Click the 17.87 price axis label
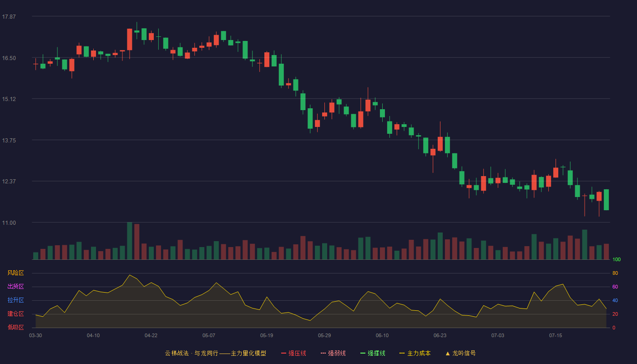Screen dimensions: 637x364 coord(9,17)
